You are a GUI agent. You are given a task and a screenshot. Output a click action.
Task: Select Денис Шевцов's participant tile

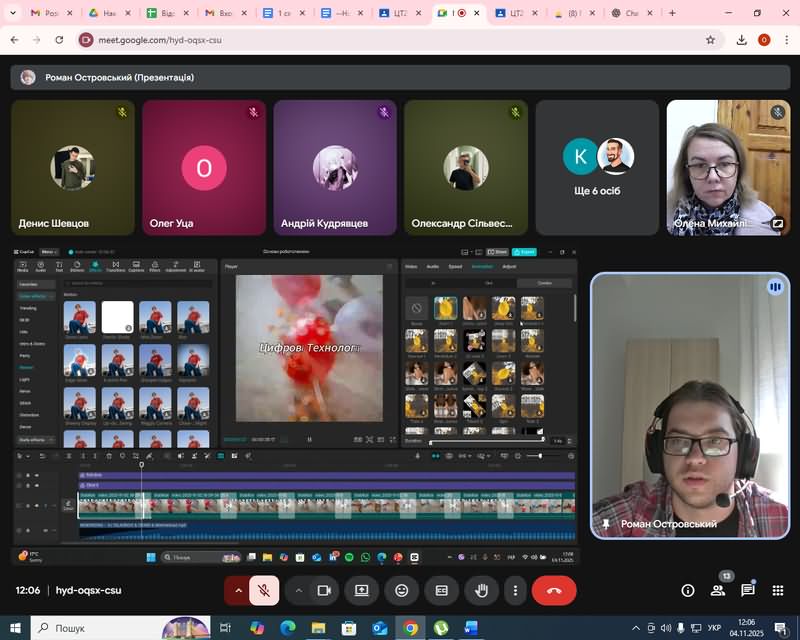(72, 167)
